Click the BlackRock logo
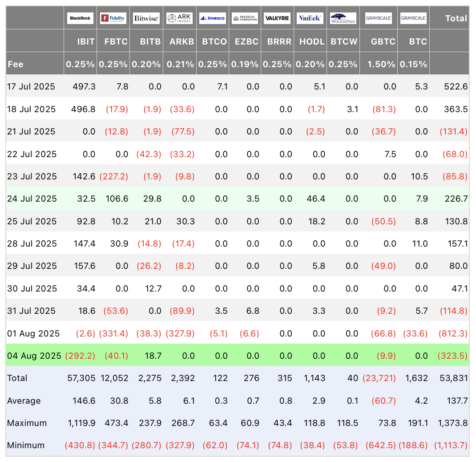This screenshot has height=462, width=476. (81, 18)
